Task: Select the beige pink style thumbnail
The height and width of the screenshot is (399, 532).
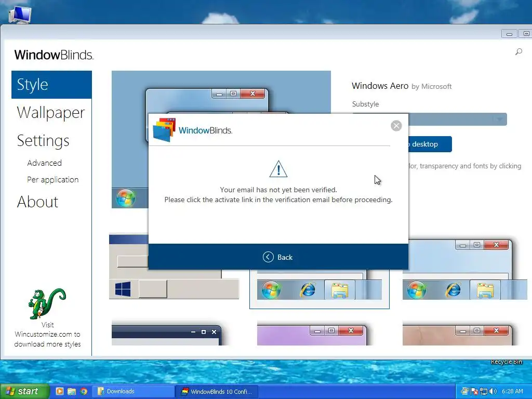Action: 457,335
